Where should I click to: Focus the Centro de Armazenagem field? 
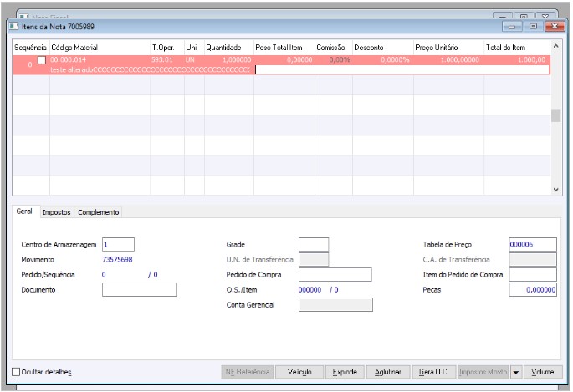(x=118, y=245)
